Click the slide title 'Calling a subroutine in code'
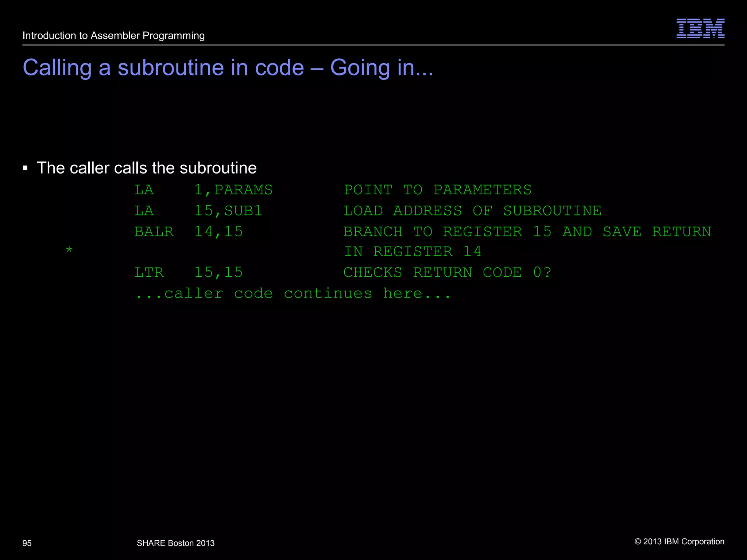 point(163,67)
